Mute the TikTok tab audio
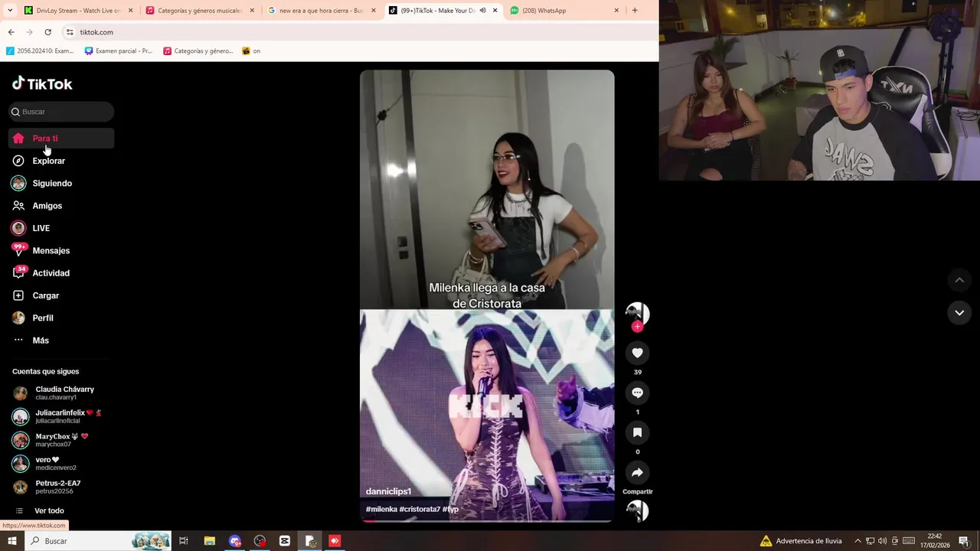This screenshot has height=551, width=980. click(482, 11)
